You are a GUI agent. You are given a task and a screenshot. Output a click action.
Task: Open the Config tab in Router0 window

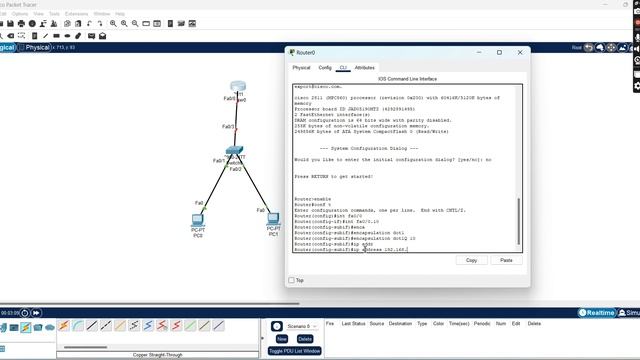point(325,68)
